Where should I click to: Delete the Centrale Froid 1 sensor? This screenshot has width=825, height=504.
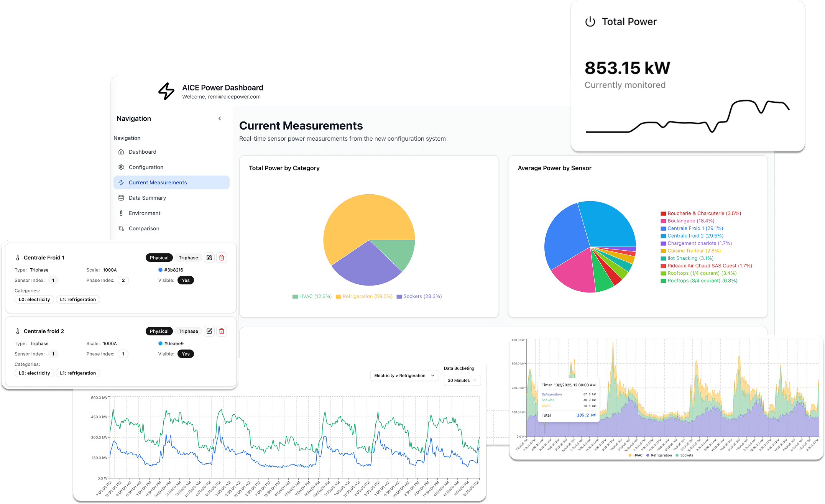[222, 258]
